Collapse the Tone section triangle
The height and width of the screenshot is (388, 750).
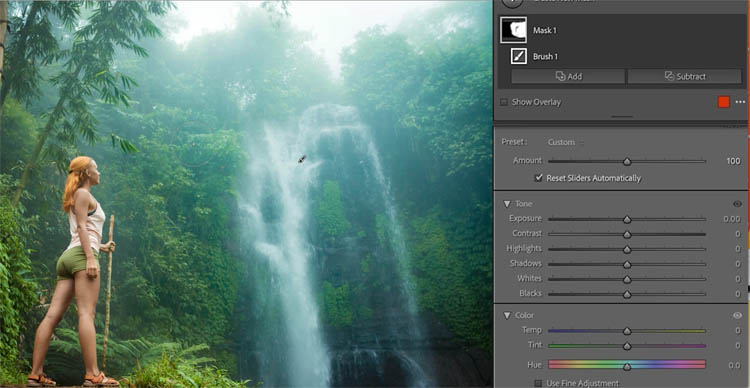click(x=507, y=204)
